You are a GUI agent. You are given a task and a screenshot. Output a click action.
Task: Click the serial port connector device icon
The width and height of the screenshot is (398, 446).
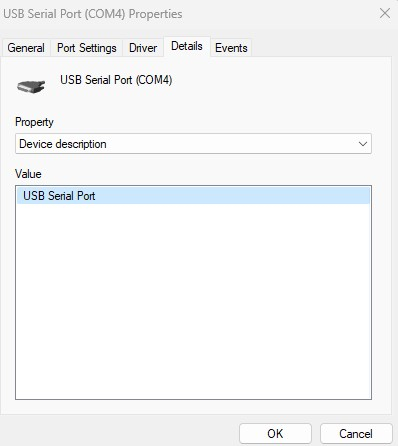tap(31, 87)
